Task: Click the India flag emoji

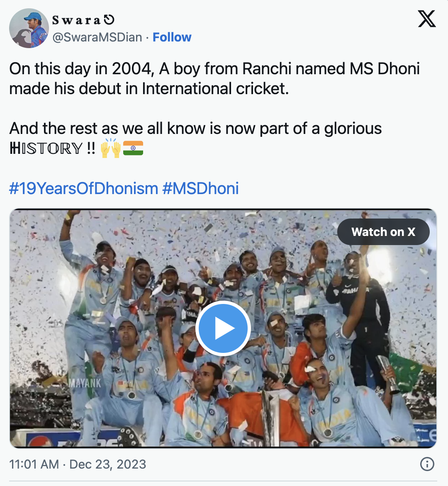Action: click(133, 148)
